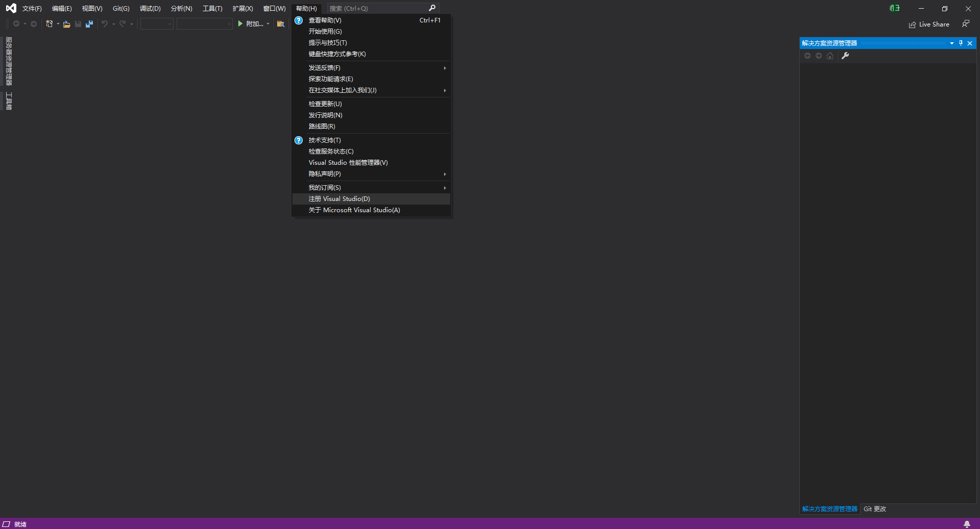980x529 pixels.
Task: Click the navigate backward toolbar arrow
Action: coord(16,24)
